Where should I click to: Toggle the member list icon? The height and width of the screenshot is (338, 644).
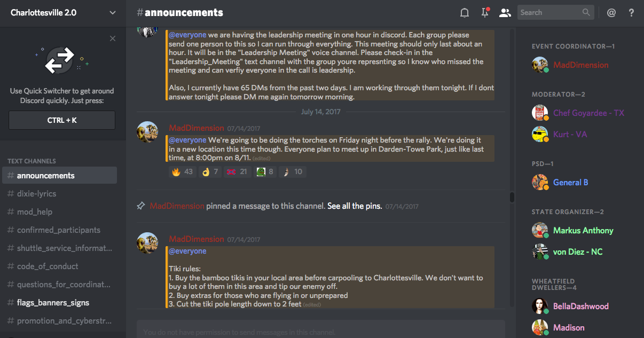coord(505,13)
